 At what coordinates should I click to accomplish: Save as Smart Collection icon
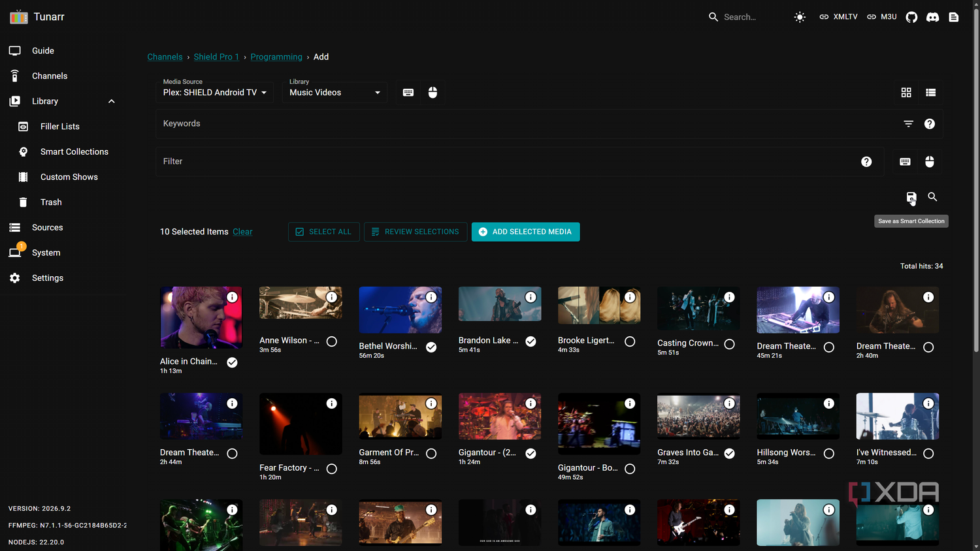(x=911, y=197)
